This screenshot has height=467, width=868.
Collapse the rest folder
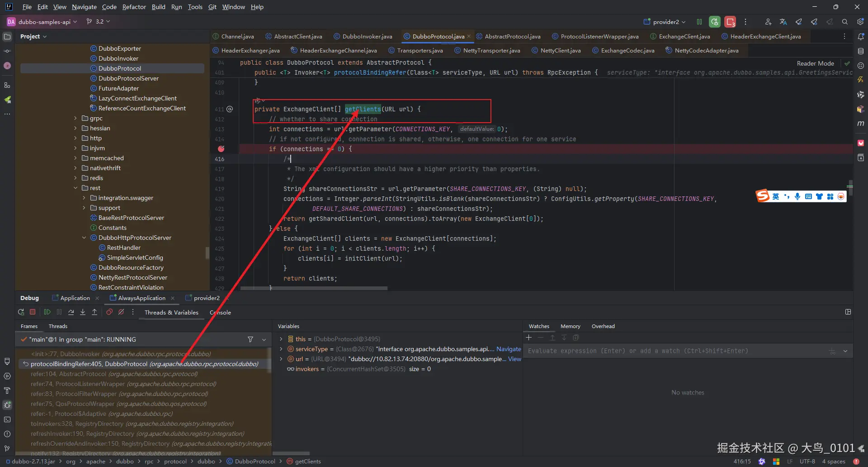click(x=75, y=188)
